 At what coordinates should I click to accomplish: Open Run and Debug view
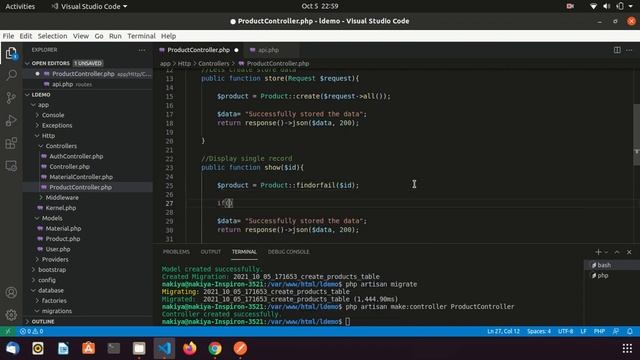(x=11, y=120)
